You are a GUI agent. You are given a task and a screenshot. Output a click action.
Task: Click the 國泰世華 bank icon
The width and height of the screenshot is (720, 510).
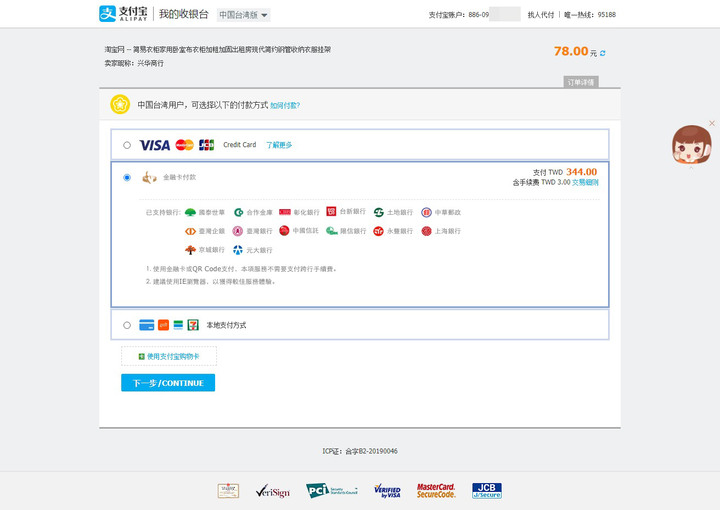pyautogui.click(x=190, y=213)
